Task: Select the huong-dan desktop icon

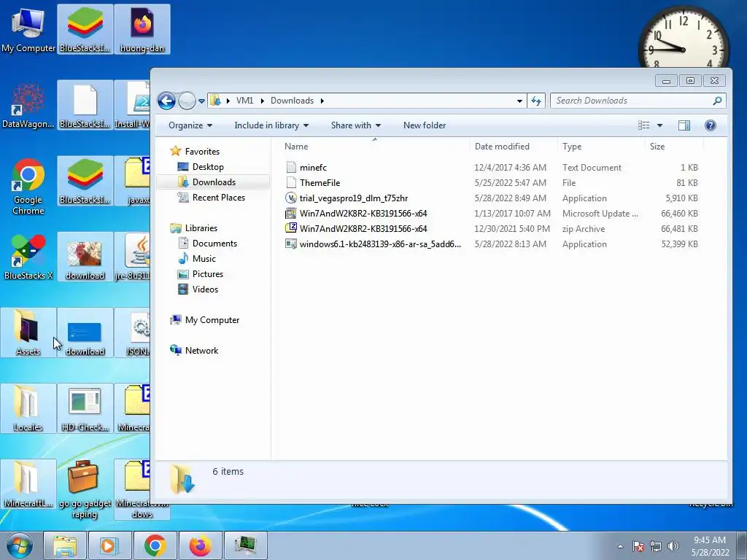Action: pyautogui.click(x=142, y=29)
